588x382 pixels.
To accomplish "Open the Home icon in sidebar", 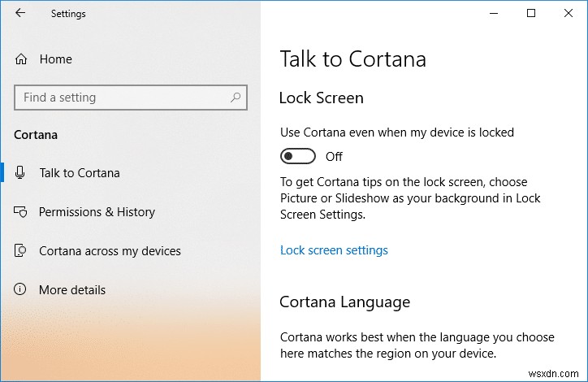I will [x=21, y=59].
